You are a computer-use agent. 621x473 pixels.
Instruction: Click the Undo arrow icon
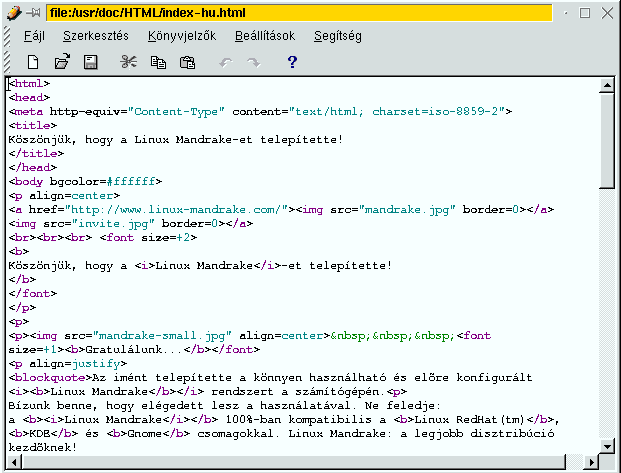(226, 62)
